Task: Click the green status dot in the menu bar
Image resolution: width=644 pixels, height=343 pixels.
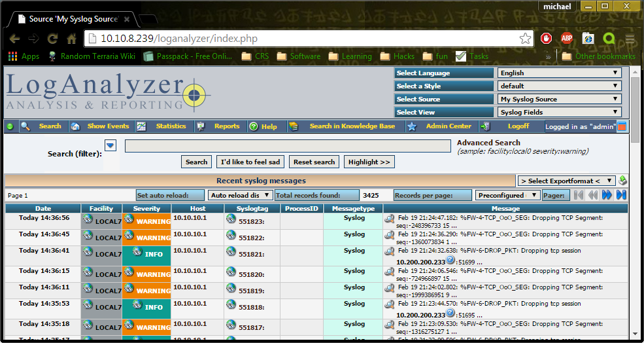Action: click(10, 127)
